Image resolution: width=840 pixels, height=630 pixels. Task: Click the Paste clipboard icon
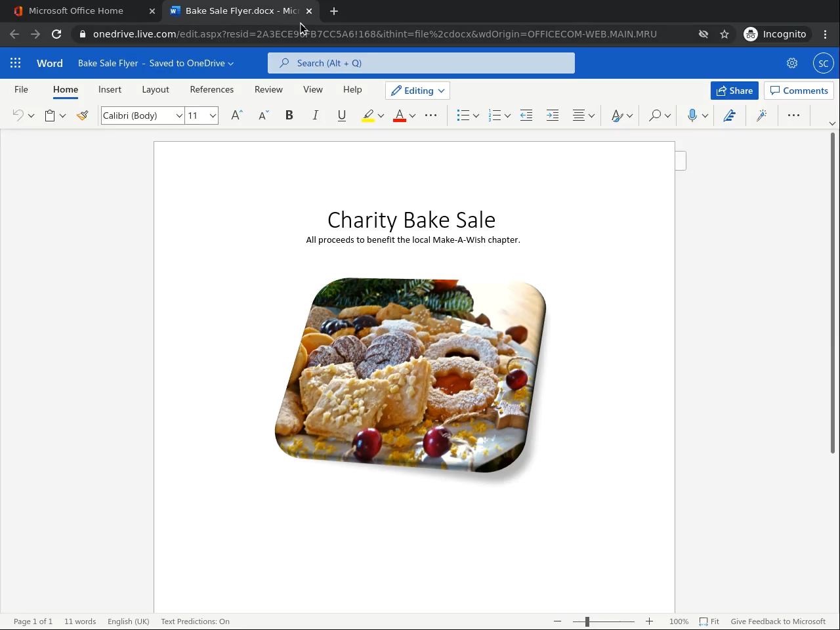pyautogui.click(x=50, y=115)
